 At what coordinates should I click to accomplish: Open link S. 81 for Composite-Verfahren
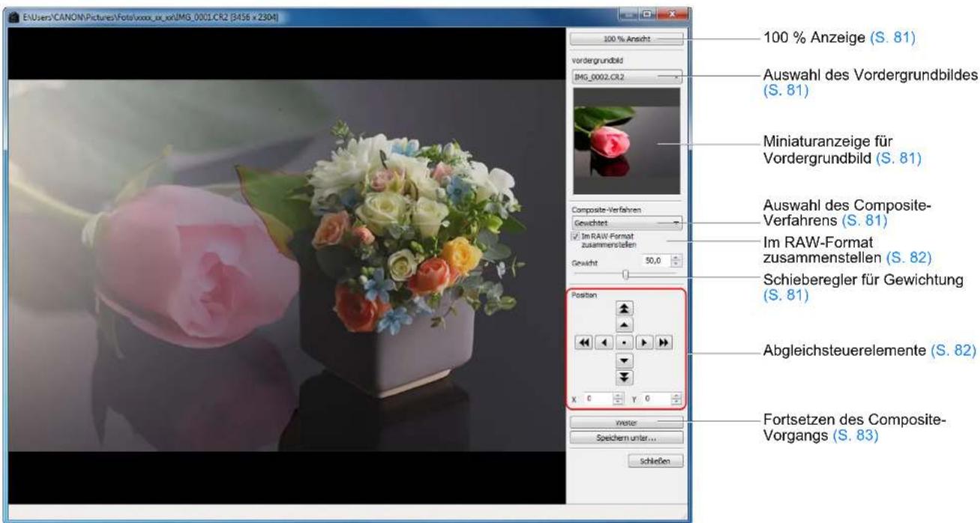pos(865,222)
